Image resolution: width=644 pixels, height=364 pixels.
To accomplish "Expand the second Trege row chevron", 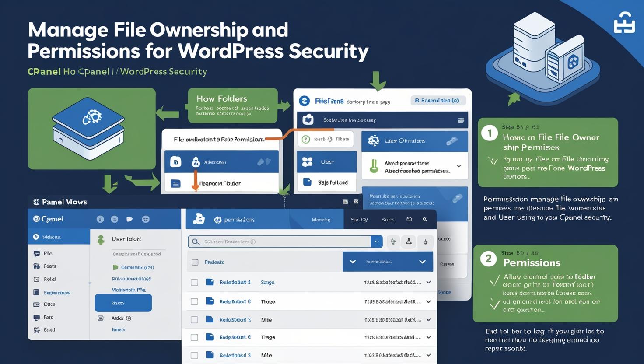I will point(429,337).
